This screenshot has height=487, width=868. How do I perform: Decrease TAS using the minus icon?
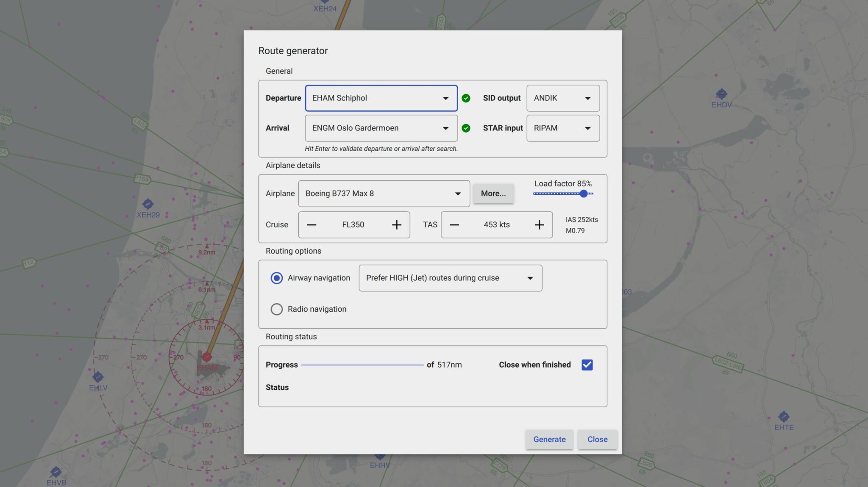(x=454, y=225)
